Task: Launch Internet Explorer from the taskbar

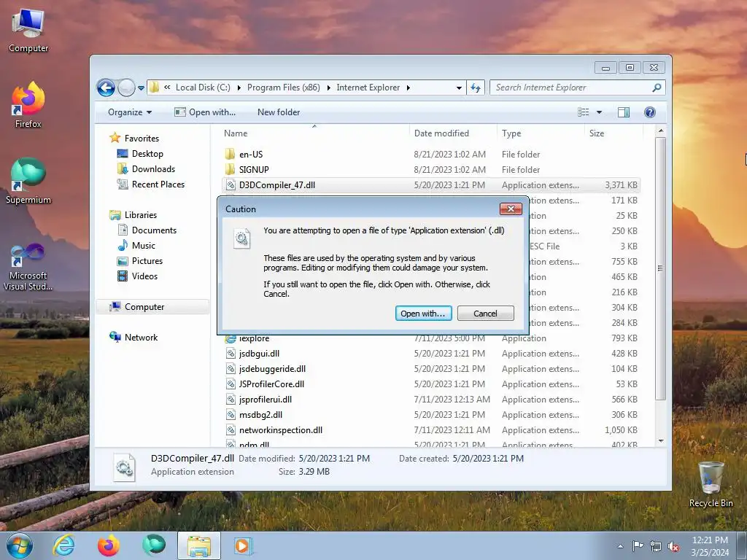Action: pos(63,545)
